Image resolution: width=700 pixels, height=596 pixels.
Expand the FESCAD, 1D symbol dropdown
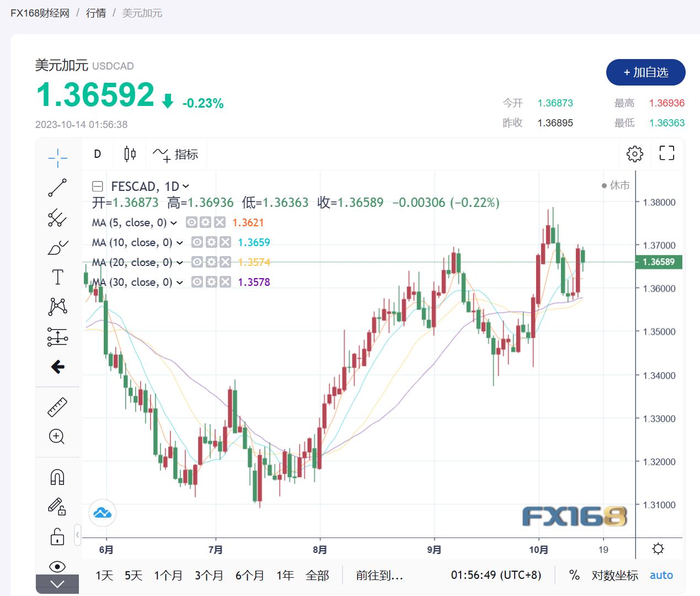(186, 187)
